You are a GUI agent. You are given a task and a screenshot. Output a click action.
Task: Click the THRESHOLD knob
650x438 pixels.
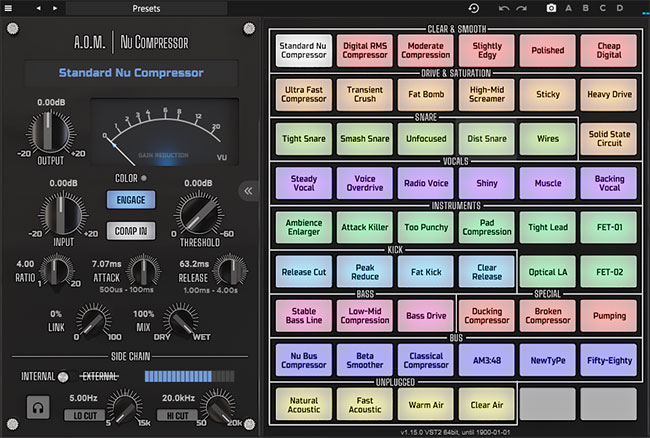(199, 214)
